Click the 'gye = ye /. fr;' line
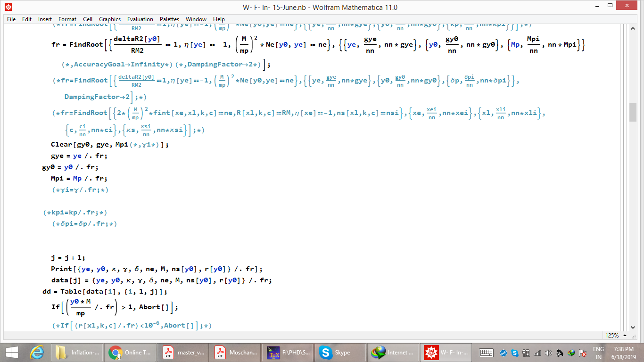This screenshot has height=362, width=644. pyautogui.click(x=79, y=156)
